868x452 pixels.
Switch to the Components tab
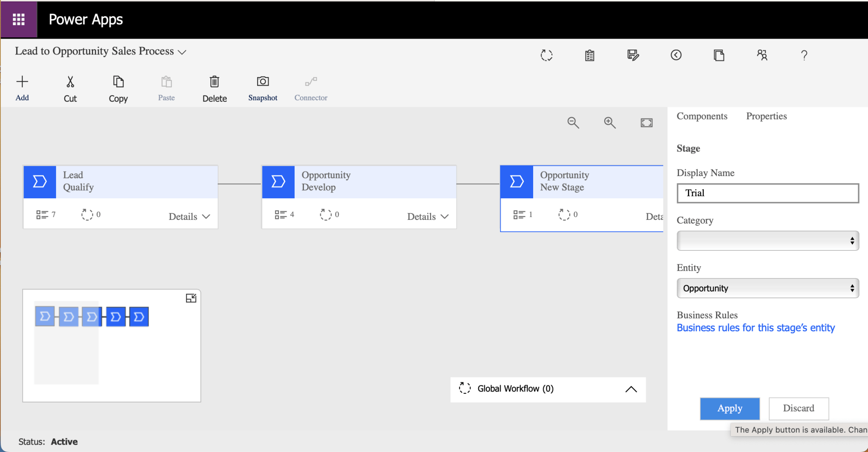(702, 116)
